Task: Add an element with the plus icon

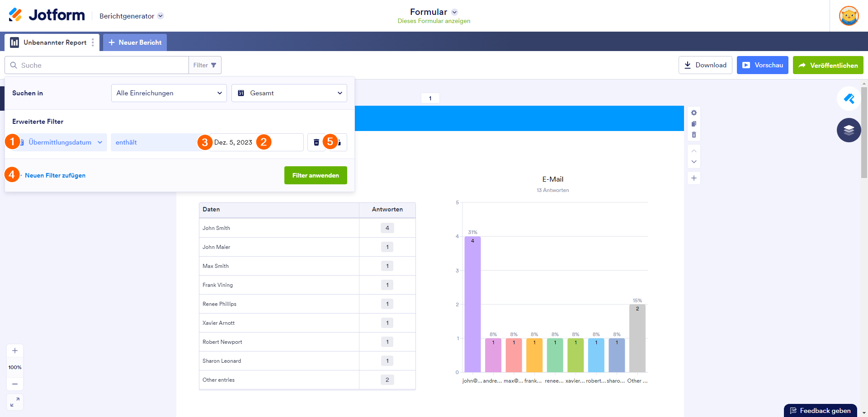Action: (x=694, y=178)
